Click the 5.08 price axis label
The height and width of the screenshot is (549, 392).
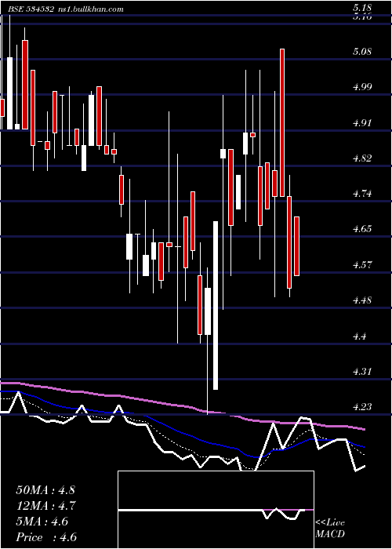362,52
